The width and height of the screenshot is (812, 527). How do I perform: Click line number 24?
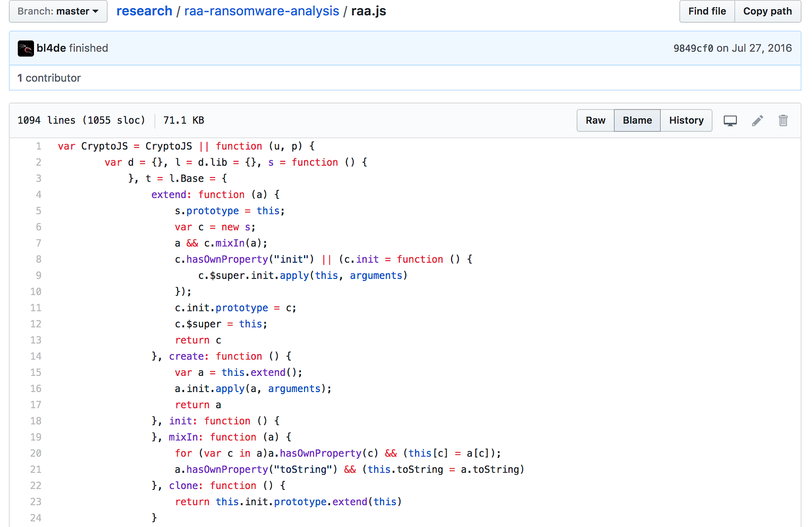36,518
